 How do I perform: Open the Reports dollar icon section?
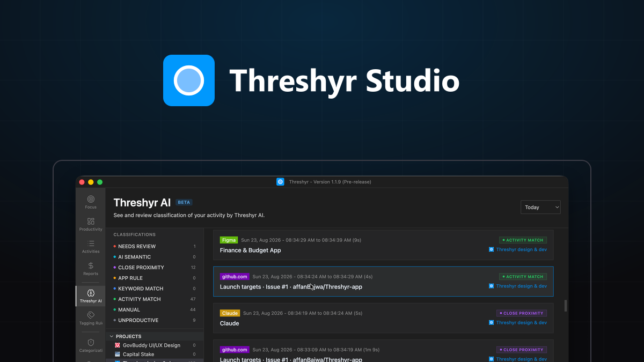click(91, 269)
